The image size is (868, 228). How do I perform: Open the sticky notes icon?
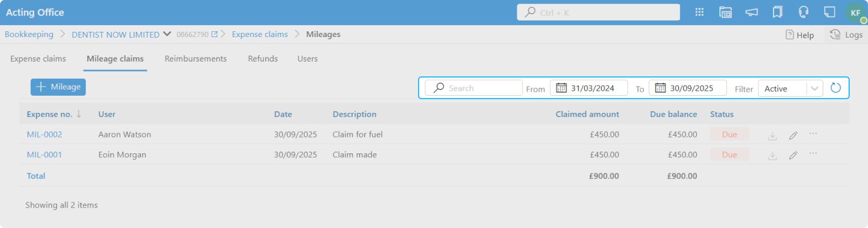click(x=830, y=13)
